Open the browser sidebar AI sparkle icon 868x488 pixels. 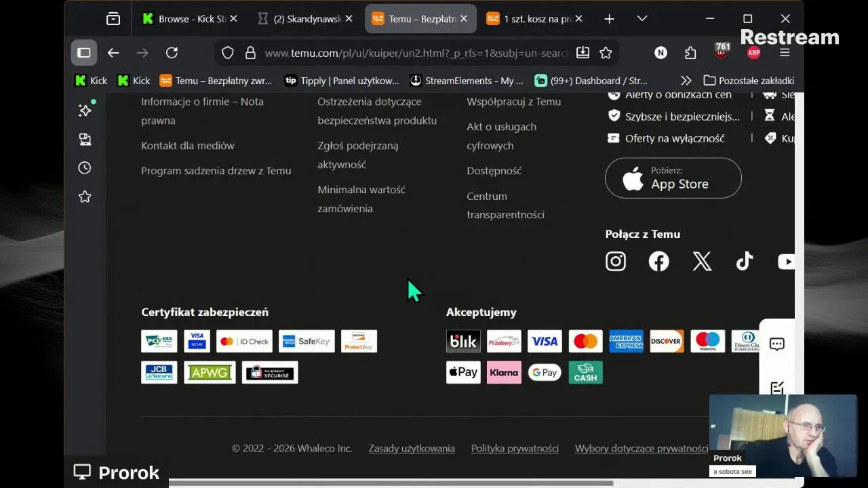(85, 110)
